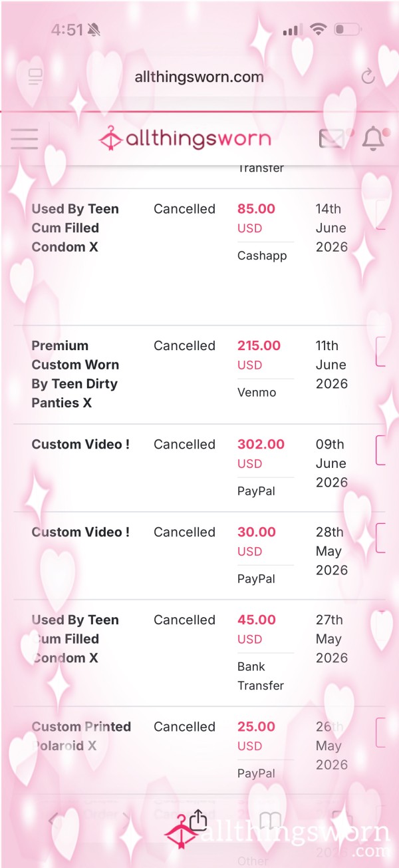
Task: Open the action button for the 11th June order
Action: click(x=381, y=351)
